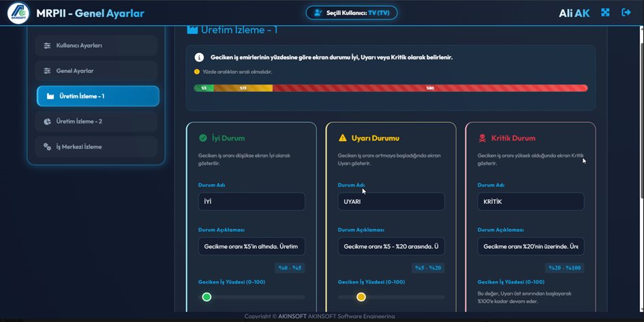Click the İyi Durum Durum Açıklaması field

click(x=251, y=246)
